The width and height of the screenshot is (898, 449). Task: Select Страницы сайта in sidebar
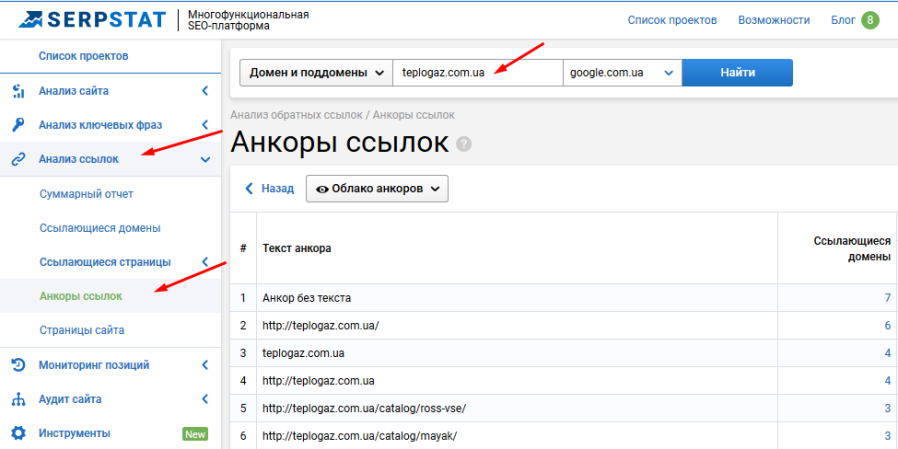82,330
